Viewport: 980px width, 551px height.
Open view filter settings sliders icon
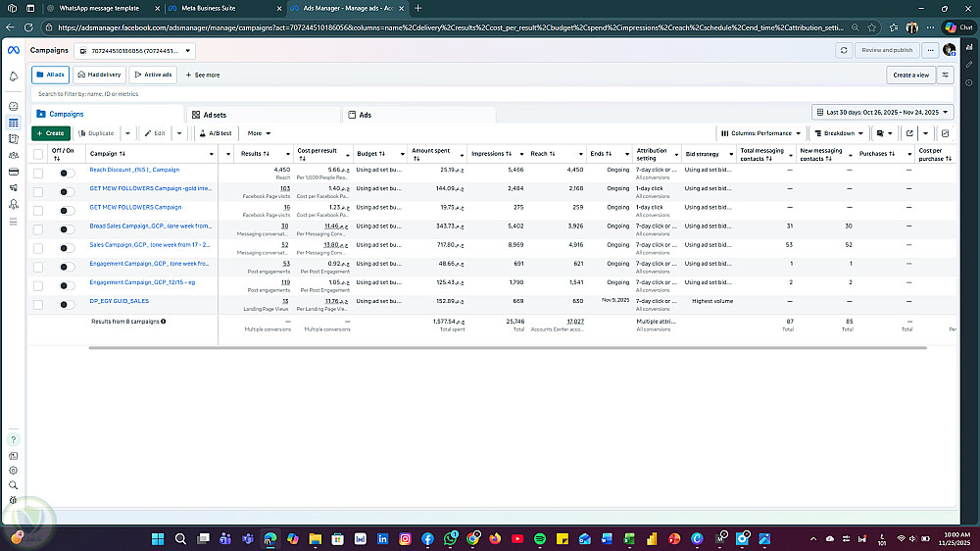(x=946, y=75)
